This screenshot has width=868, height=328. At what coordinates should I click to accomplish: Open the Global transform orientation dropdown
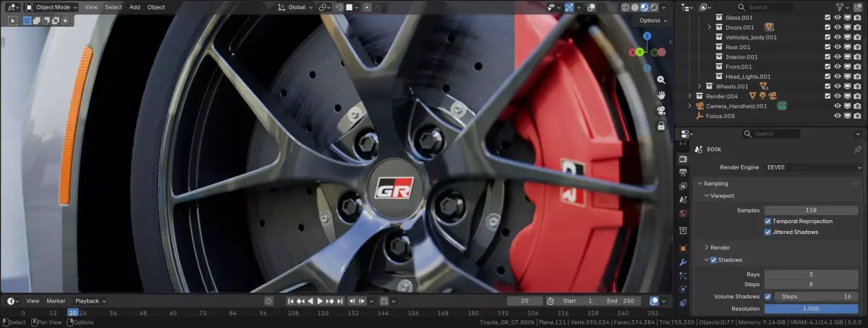(296, 7)
